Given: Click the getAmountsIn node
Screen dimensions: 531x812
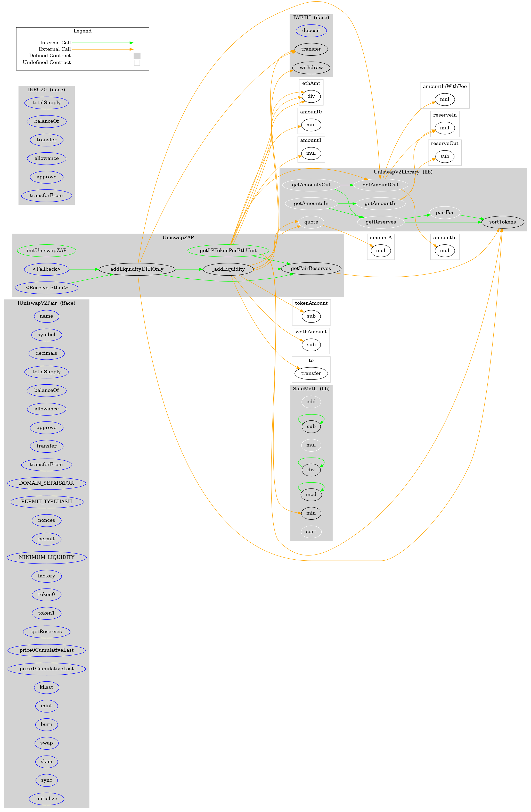Looking at the screenshot, I should [x=311, y=203].
